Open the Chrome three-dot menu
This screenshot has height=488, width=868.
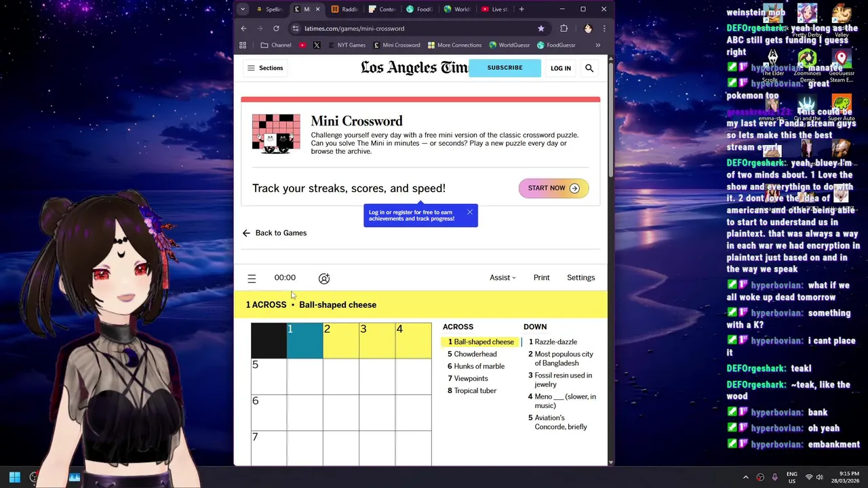(604, 28)
